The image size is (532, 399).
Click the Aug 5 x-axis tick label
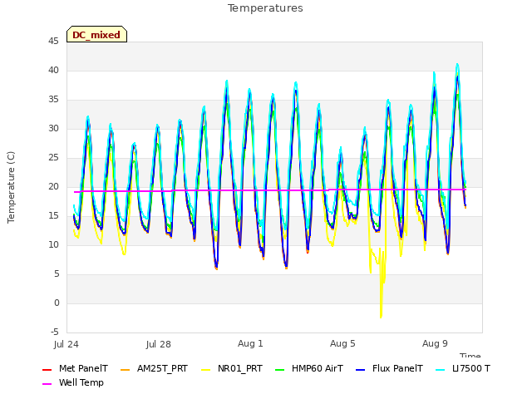[x=342, y=343]
